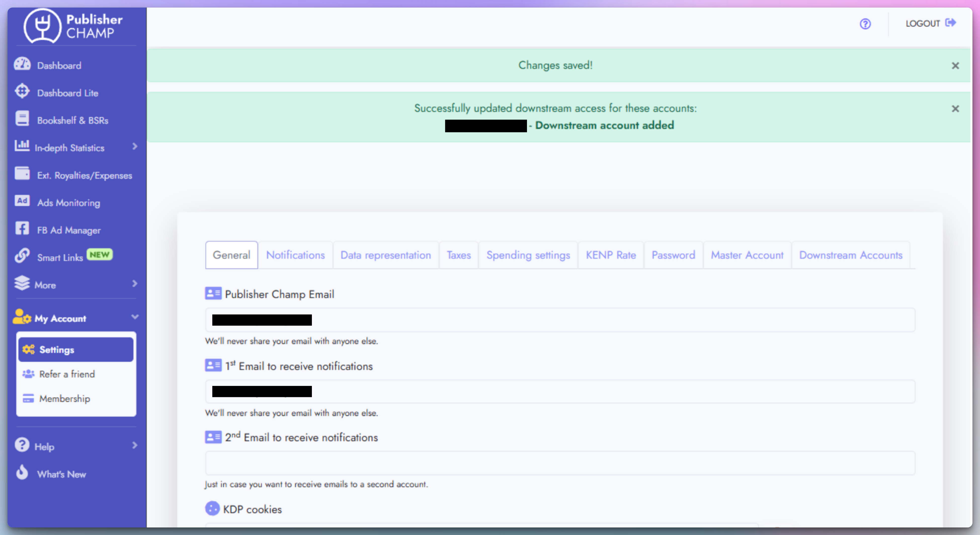The width and height of the screenshot is (980, 535).
Task: Click the logout arrow icon
Action: click(x=951, y=23)
